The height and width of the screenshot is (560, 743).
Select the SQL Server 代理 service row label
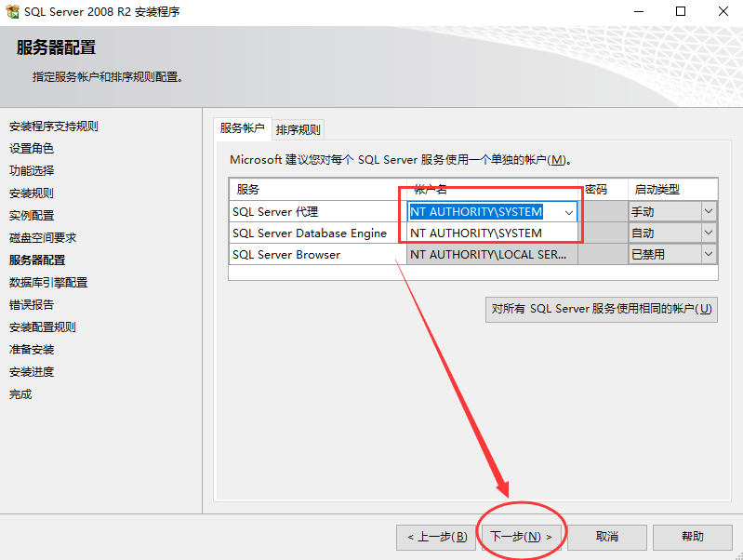click(x=275, y=212)
